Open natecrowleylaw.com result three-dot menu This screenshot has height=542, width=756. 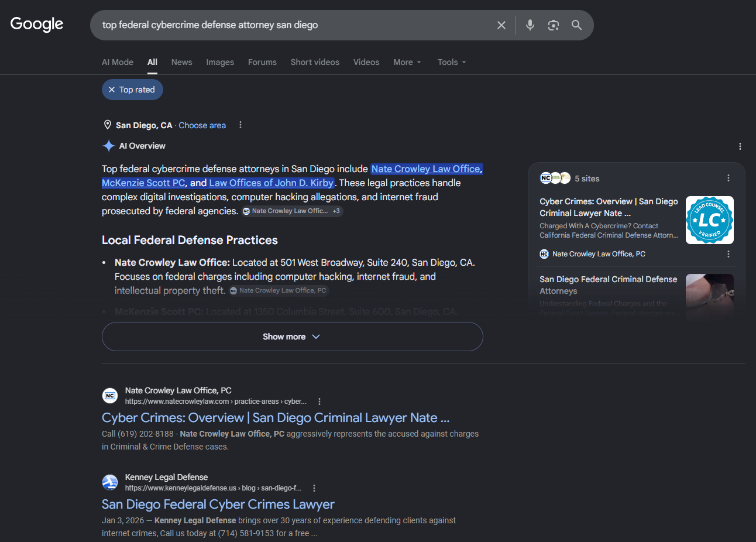[x=319, y=402]
